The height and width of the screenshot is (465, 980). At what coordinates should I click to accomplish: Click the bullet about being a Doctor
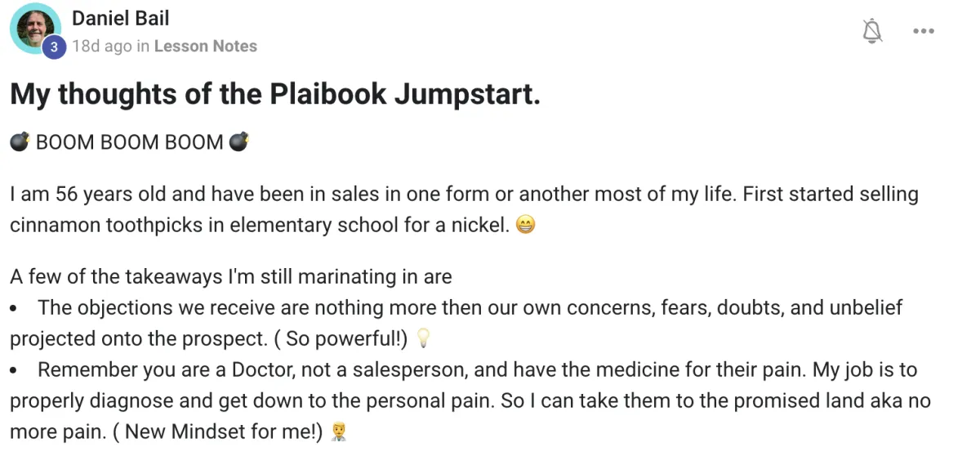point(470,400)
